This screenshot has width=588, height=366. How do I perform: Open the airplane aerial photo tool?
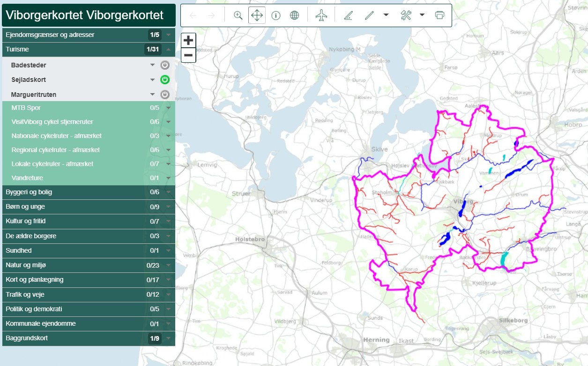321,15
